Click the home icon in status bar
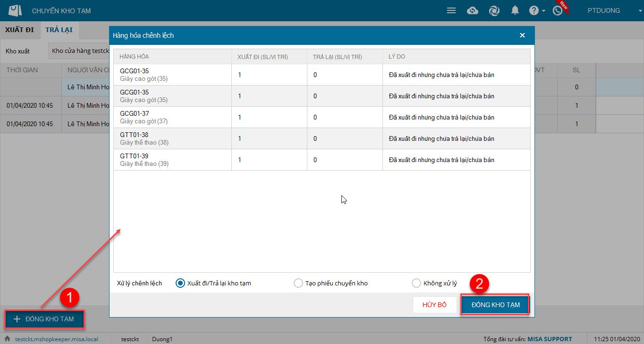Screen dimensions: 644x344 [x=8, y=339]
